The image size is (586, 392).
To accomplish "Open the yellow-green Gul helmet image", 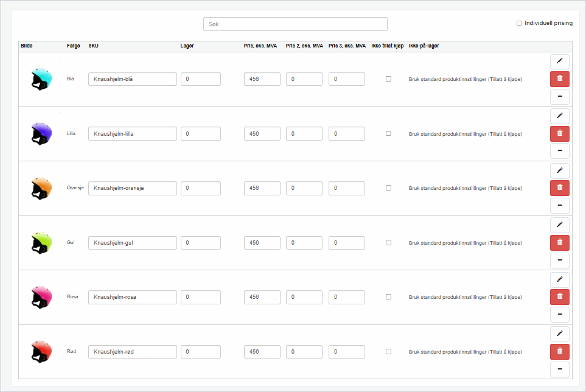I will click(x=41, y=242).
